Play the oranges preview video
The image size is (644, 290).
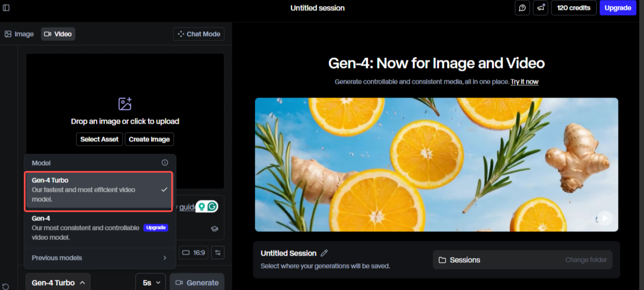pos(605,218)
